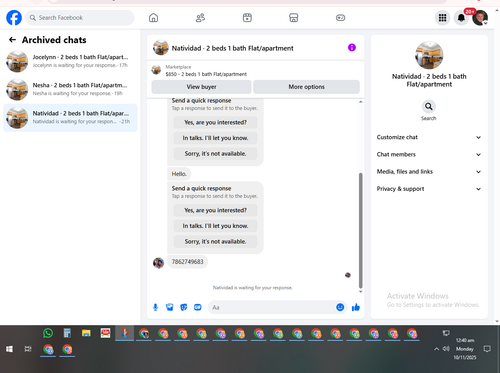Viewport: 500px width, 373px height.
Task: Expand Chat members section
Action: coord(429,154)
